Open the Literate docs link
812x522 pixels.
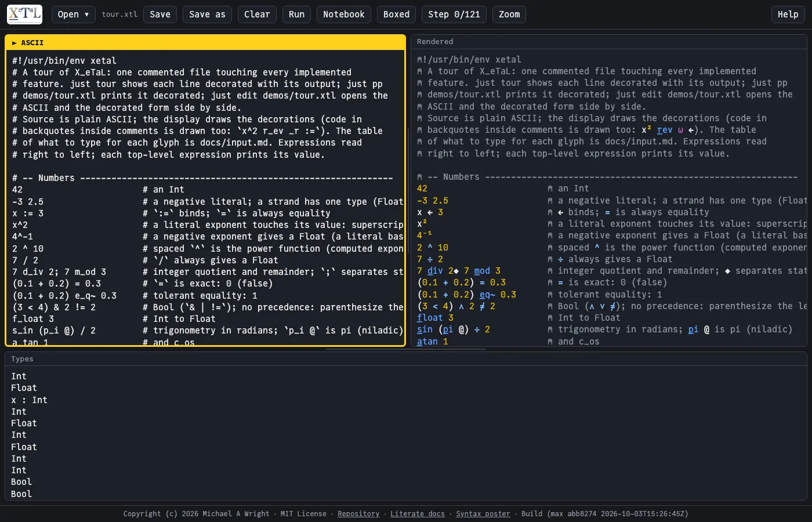point(418,514)
